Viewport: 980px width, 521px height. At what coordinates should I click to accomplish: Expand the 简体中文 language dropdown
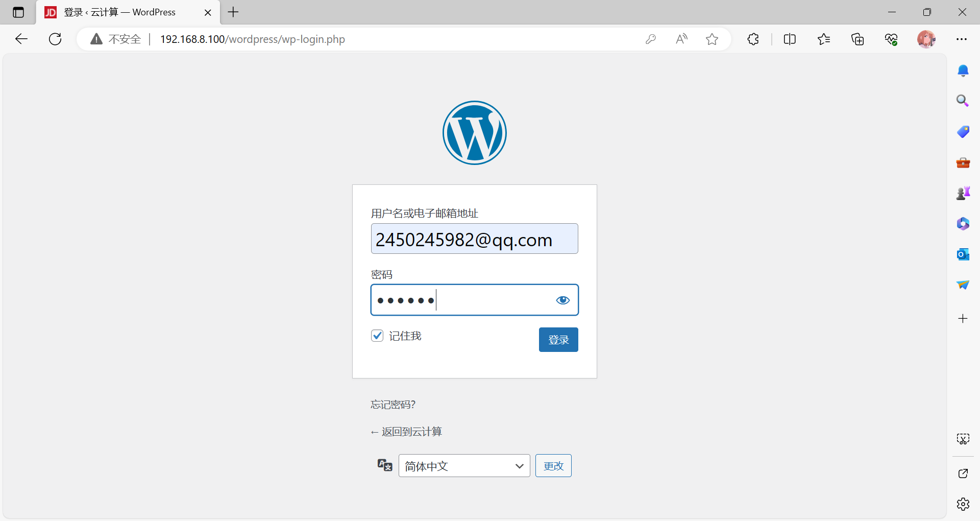click(x=464, y=466)
